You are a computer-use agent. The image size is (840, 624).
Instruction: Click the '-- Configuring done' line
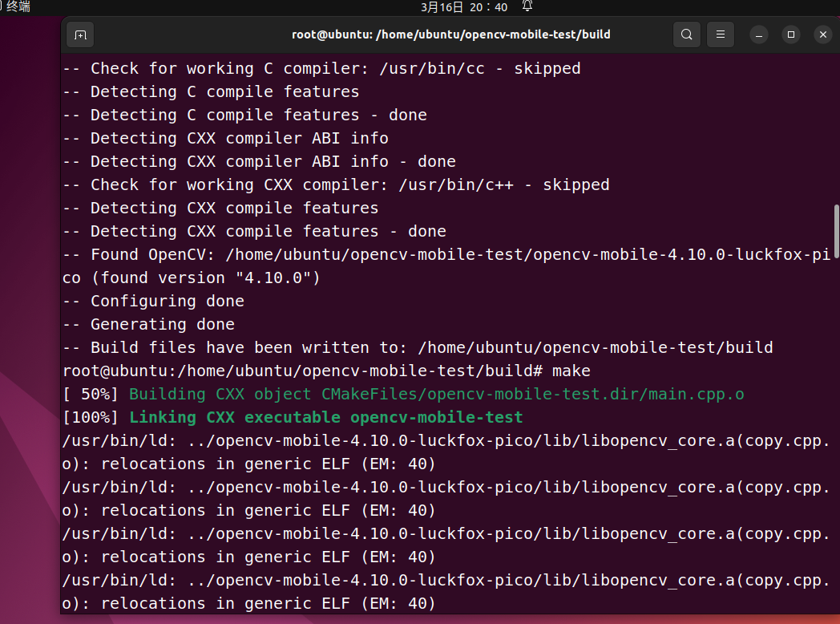tap(153, 302)
